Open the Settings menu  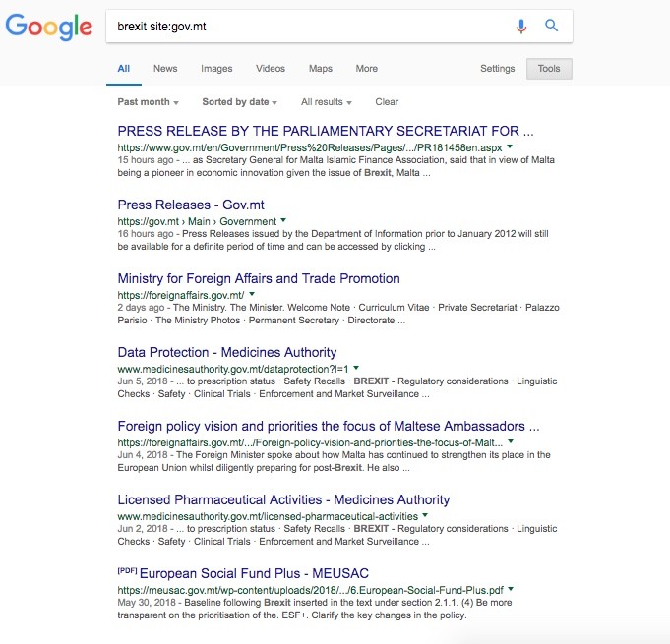click(497, 69)
